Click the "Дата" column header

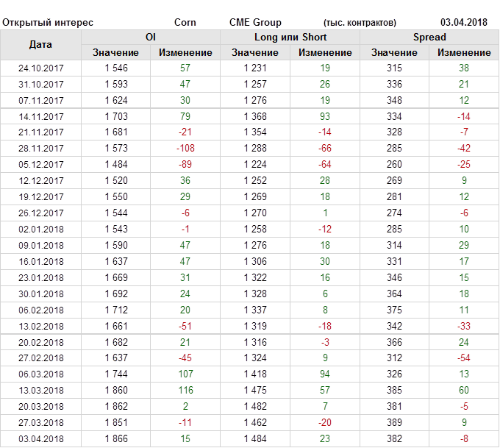click(x=40, y=45)
